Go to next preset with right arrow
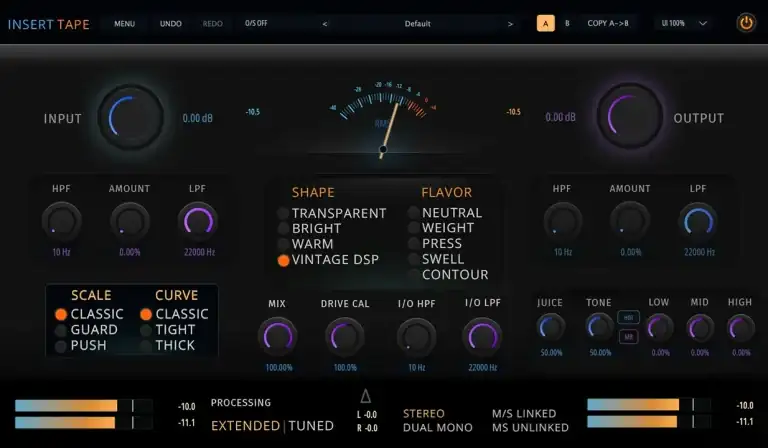768x448 pixels. pos(510,24)
